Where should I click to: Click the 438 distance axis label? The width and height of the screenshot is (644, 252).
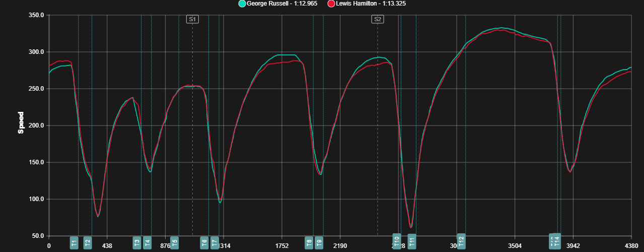[x=107, y=246]
